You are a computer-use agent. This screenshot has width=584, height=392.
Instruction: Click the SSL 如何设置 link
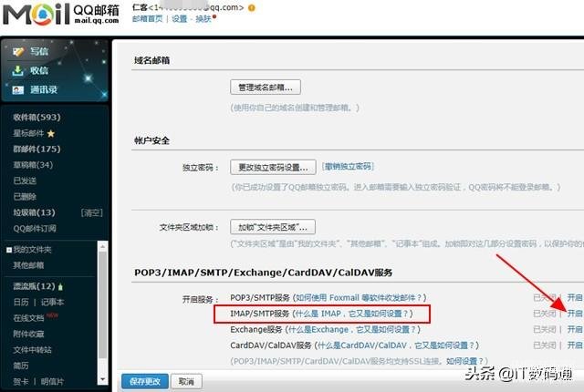click(464, 361)
